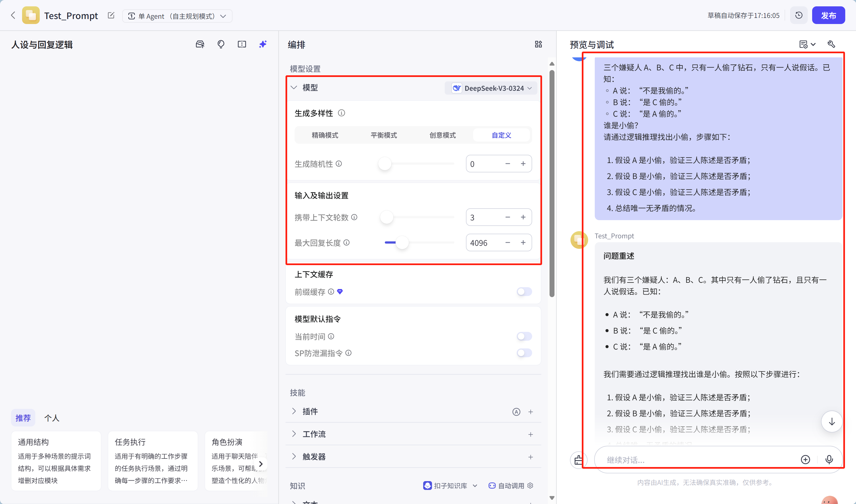856x504 pixels.
Task: Select the 精确模式 tab
Action: 325,135
